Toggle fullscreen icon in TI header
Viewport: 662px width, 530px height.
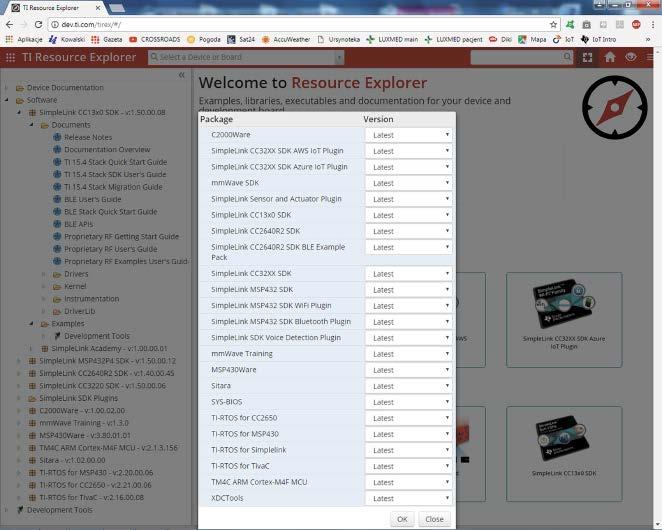[587, 57]
